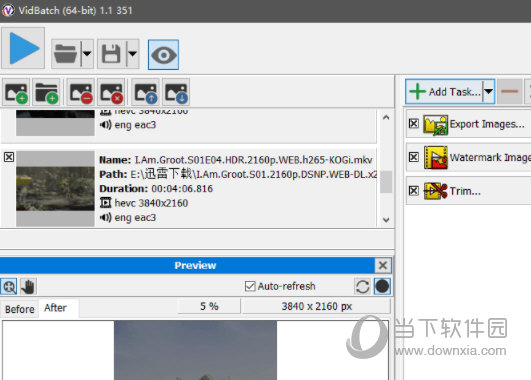Image resolution: width=531 pixels, height=380 pixels.
Task: Click the file list scrollbar thumb
Action: click(386, 182)
